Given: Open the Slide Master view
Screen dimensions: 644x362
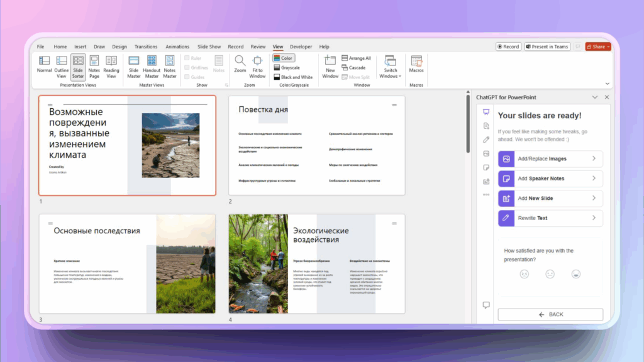Looking at the screenshot, I should click(x=134, y=64).
